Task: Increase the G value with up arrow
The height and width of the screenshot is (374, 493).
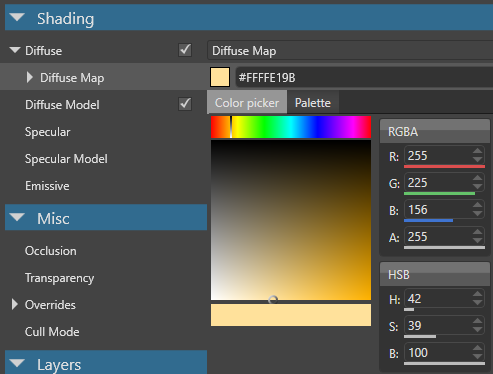Action: (478, 178)
